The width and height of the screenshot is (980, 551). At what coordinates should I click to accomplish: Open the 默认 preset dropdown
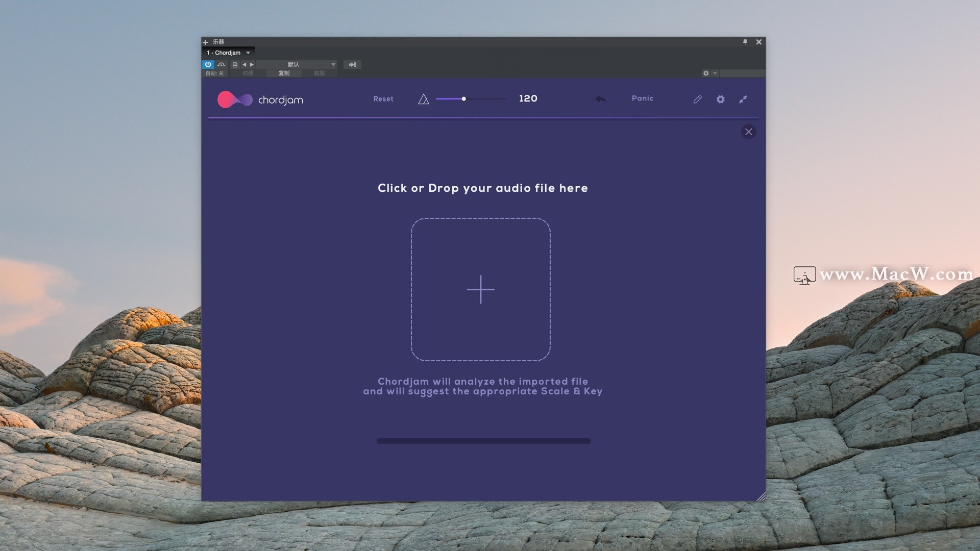click(297, 65)
